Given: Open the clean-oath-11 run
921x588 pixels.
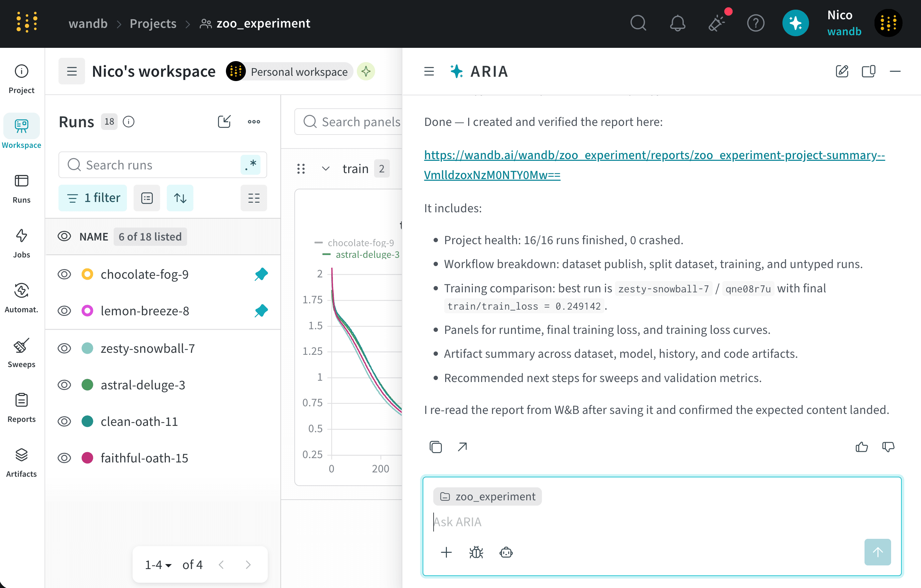Looking at the screenshot, I should [139, 421].
